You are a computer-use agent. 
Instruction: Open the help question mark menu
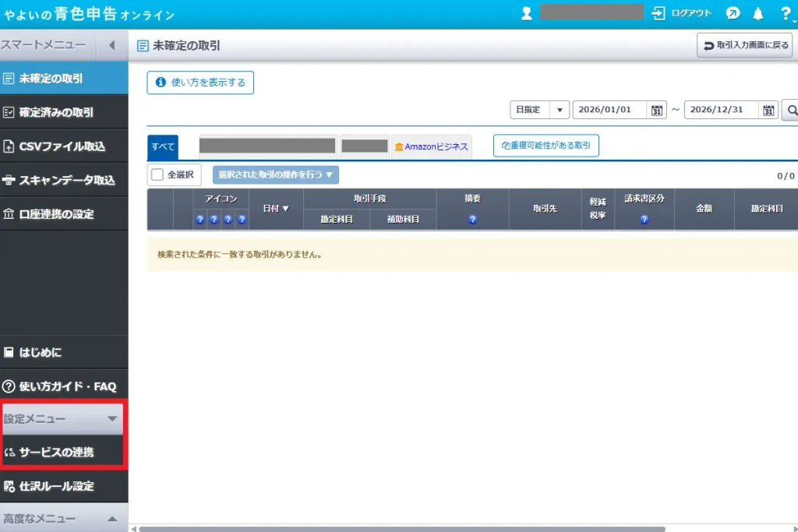click(786, 14)
